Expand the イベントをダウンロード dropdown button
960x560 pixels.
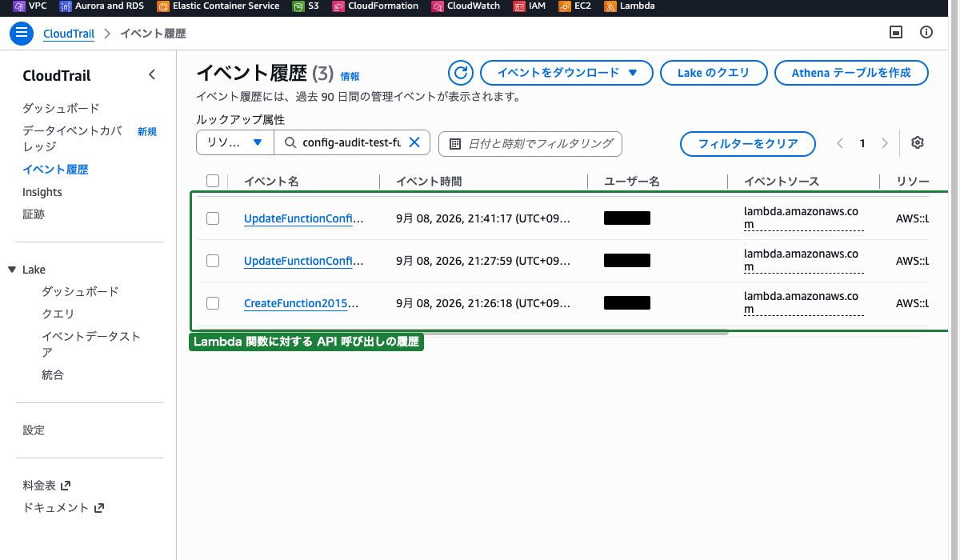[x=566, y=73]
